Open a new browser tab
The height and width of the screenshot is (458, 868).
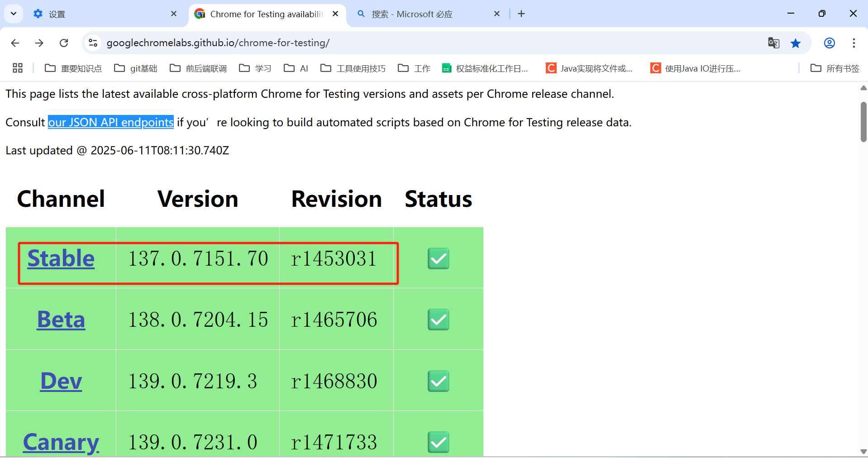(x=521, y=14)
